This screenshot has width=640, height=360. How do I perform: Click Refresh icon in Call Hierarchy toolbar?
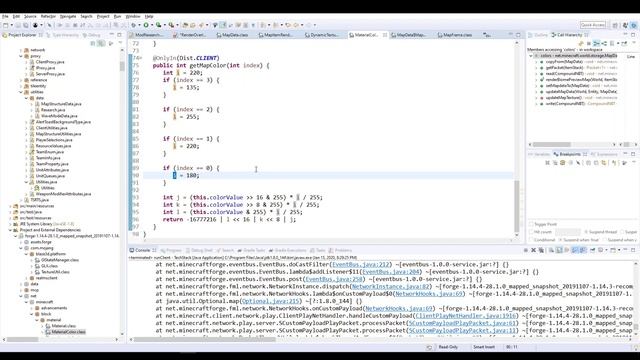[581, 43]
